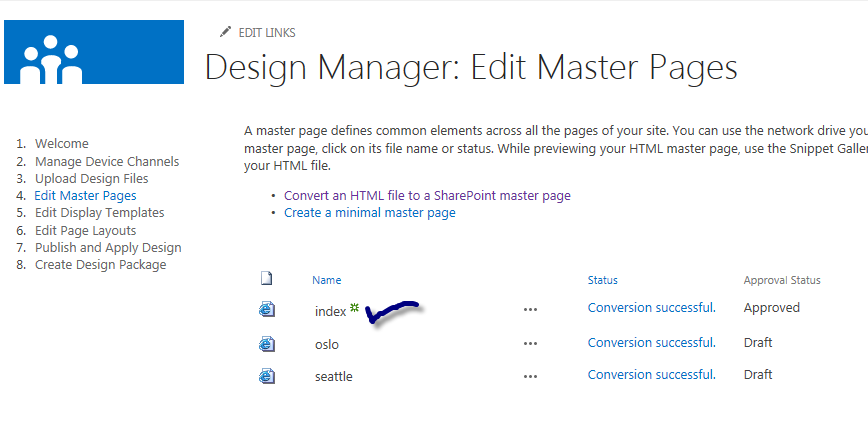Click the document type column header icon

pyautogui.click(x=266, y=279)
